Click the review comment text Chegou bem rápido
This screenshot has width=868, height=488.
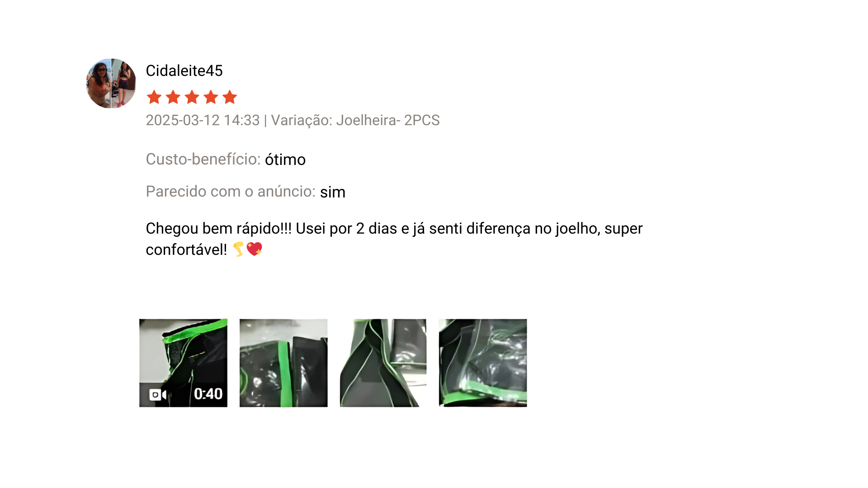coord(394,239)
